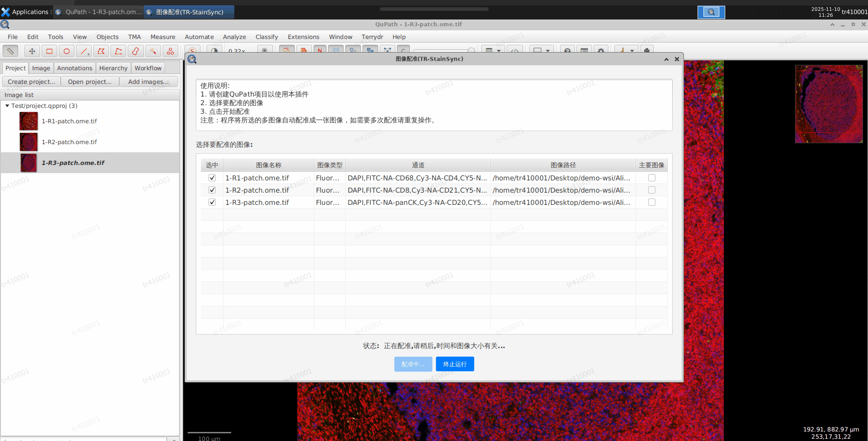This screenshot has width=868, height=441.
Task: Switch to QuPath window in taskbar
Action: tap(98, 12)
